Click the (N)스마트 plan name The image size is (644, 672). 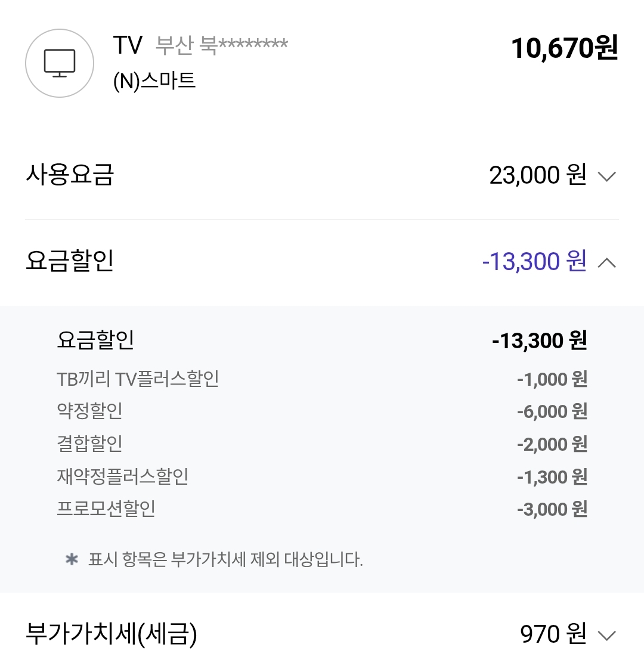tap(154, 81)
